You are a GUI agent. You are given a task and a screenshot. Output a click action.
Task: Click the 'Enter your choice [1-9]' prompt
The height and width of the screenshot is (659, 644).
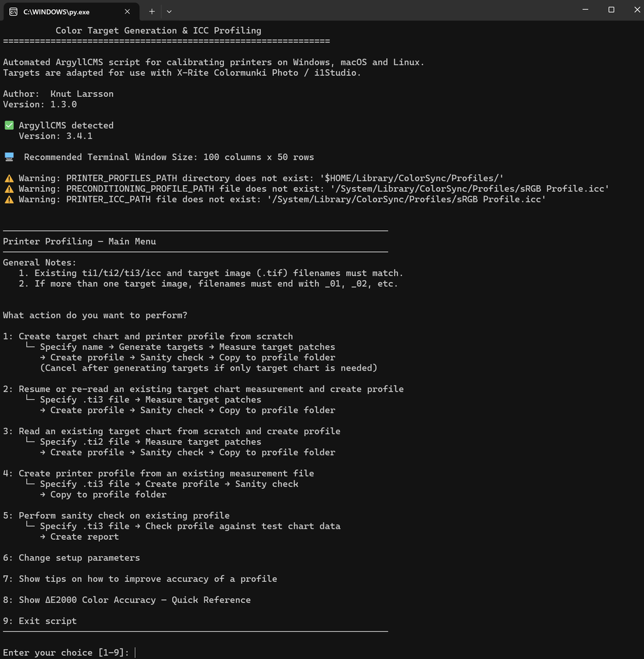[66, 652]
